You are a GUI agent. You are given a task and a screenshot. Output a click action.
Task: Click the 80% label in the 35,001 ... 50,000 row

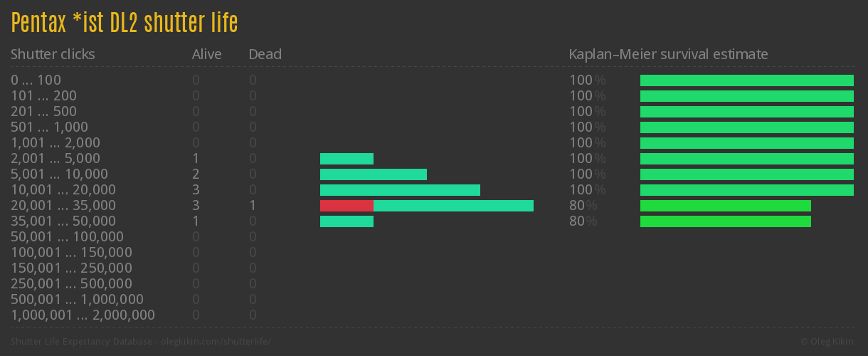(x=583, y=221)
